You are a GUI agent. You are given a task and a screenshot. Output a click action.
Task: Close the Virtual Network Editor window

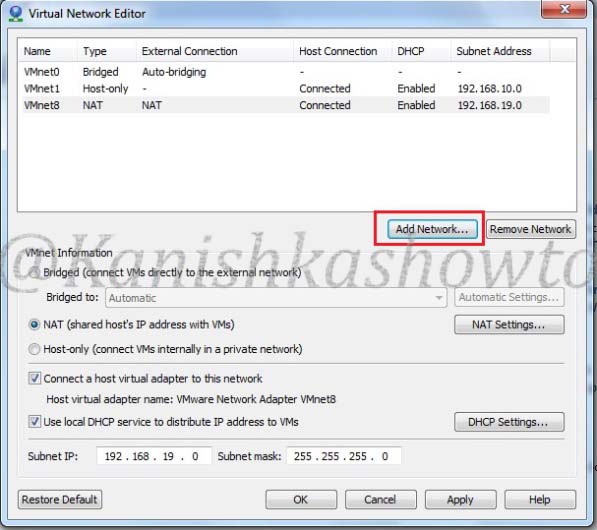click(564, 9)
